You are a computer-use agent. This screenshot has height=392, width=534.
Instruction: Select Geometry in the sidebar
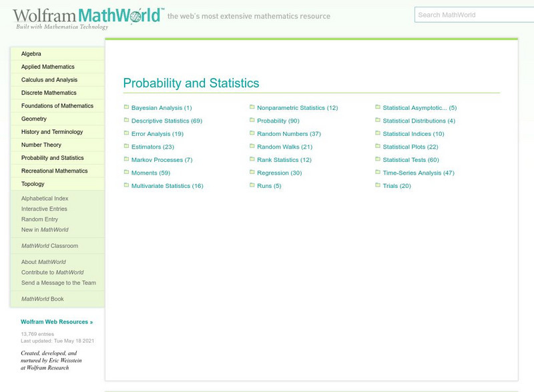pyautogui.click(x=57, y=119)
